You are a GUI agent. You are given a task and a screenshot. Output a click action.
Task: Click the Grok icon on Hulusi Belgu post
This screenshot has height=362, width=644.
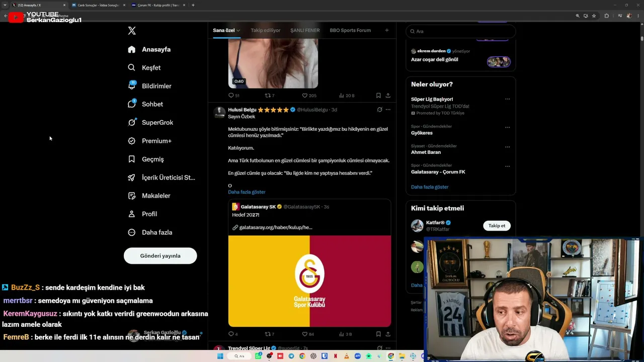379,110
